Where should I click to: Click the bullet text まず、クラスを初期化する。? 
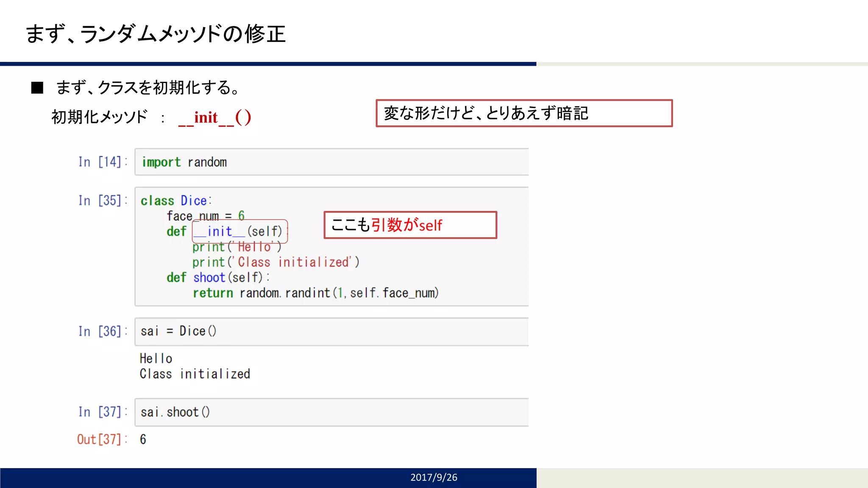click(149, 88)
